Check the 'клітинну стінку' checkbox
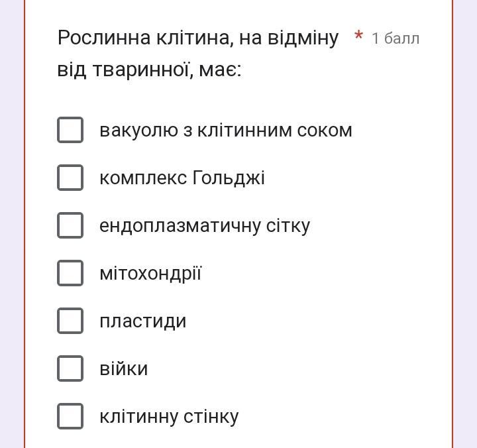 [x=70, y=416]
